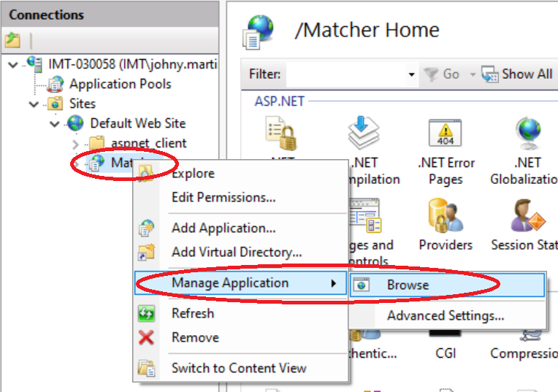Collapse the IMT-030058 server node
This screenshot has width=558, height=392.
pos(13,64)
